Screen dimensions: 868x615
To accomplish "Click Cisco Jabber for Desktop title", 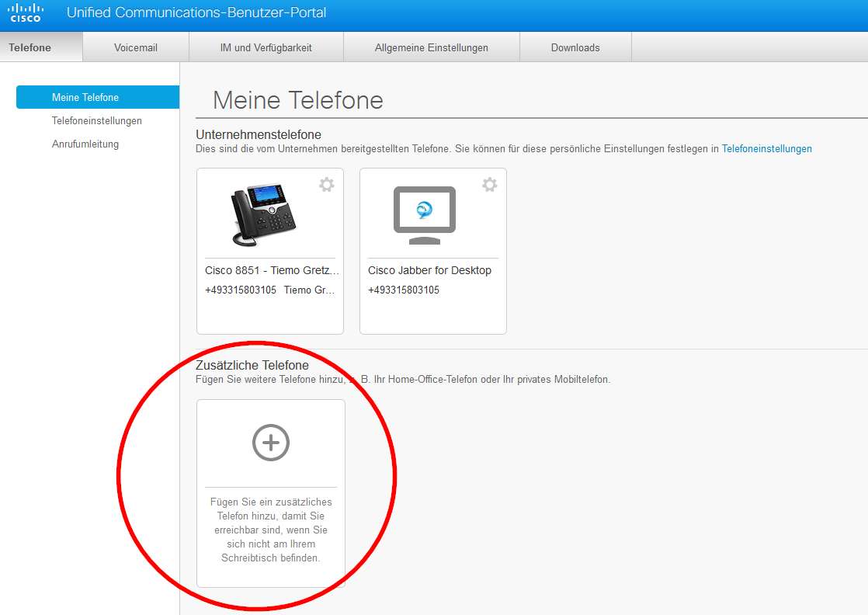I will pos(429,270).
